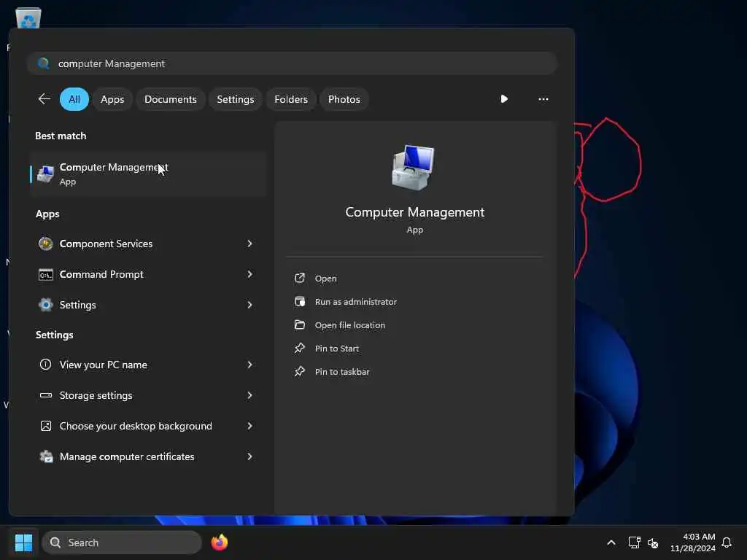Click the Component Services result label
The height and width of the screenshot is (560, 747).
(106, 244)
